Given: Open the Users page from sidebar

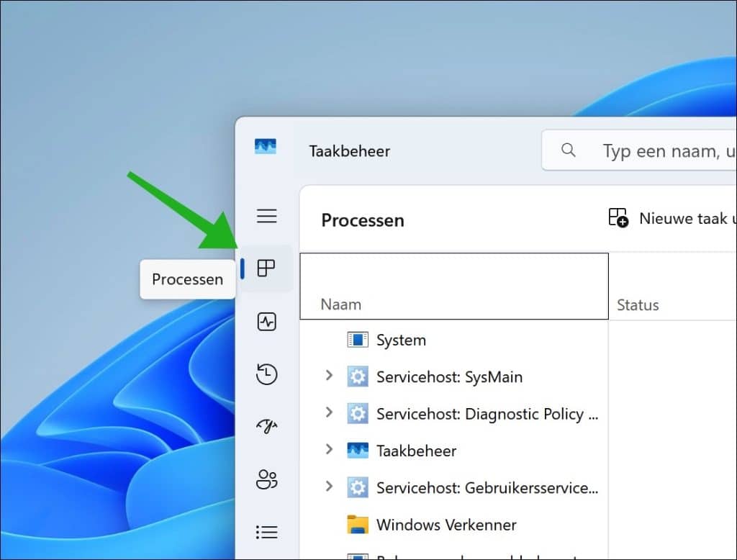Looking at the screenshot, I should pyautogui.click(x=266, y=479).
